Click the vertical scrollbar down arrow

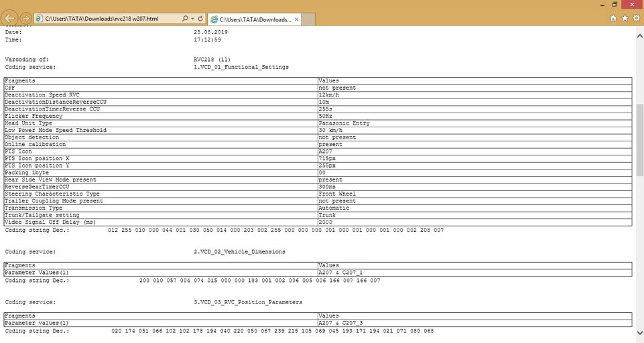point(639,339)
